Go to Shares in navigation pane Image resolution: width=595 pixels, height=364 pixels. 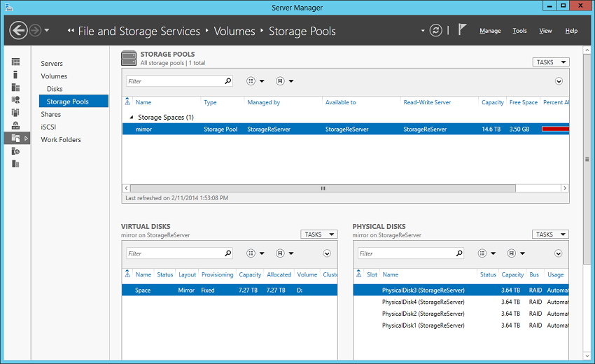(x=51, y=114)
